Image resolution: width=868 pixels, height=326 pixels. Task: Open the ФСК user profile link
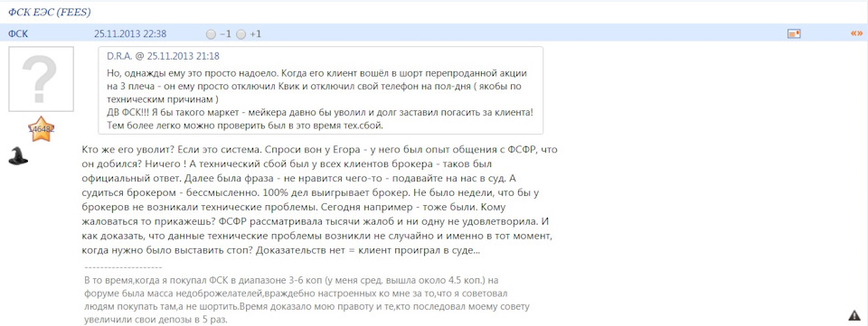tap(18, 34)
